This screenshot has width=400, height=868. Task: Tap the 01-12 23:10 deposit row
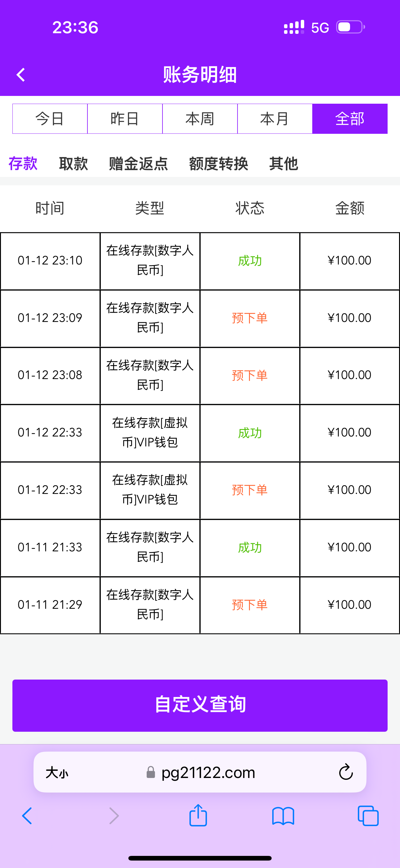pos(200,261)
